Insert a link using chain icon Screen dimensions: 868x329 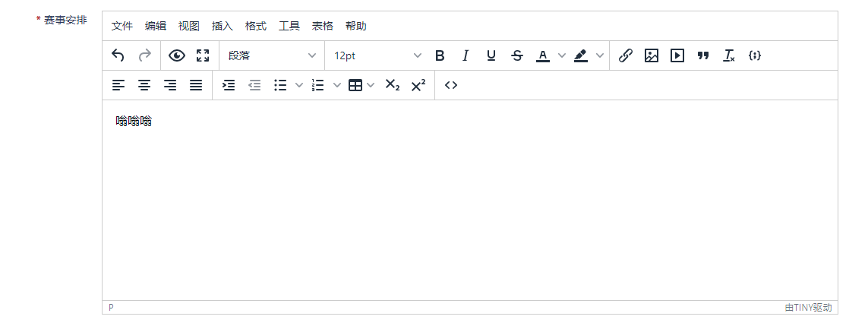click(626, 55)
